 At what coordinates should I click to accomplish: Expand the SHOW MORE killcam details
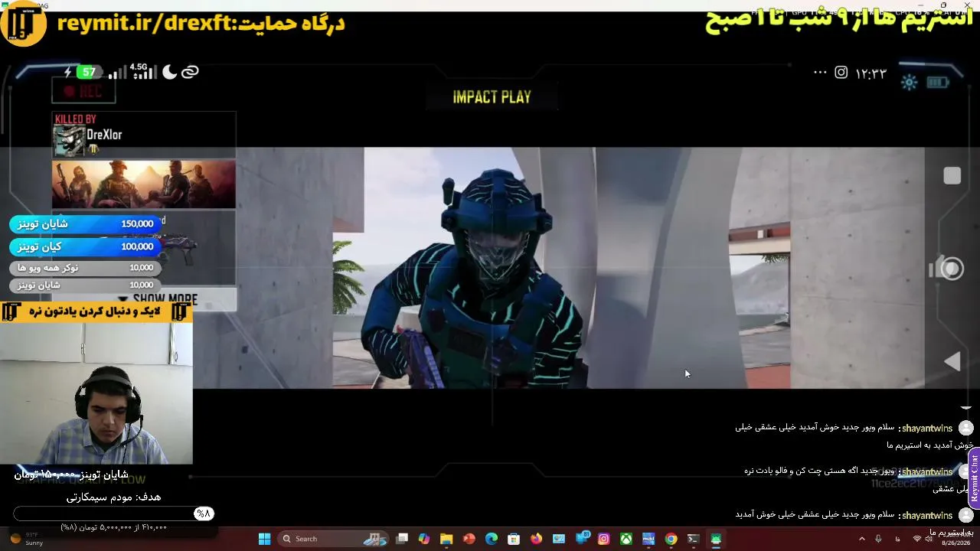pyautogui.click(x=158, y=299)
